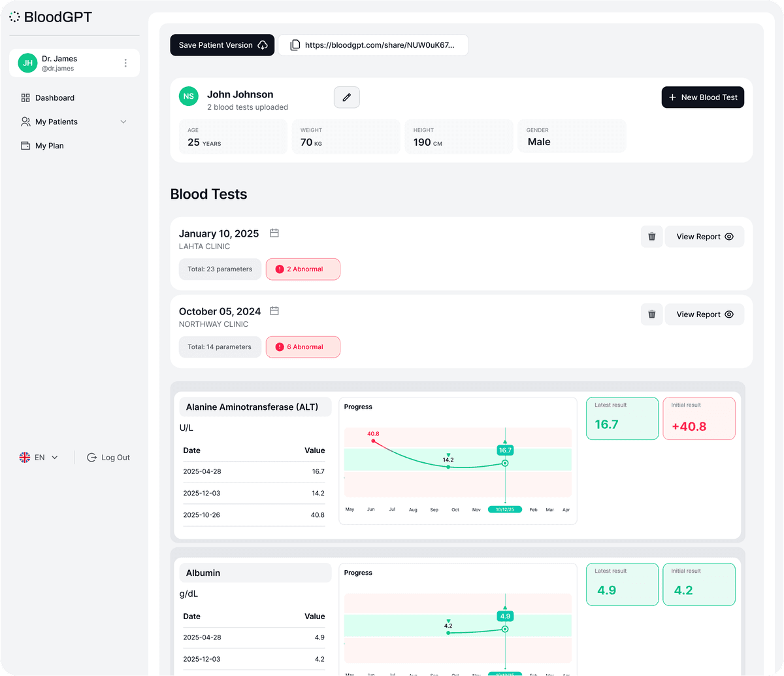The image size is (784, 676).
Task: Select ALT row with value 16.7
Action: (x=253, y=471)
